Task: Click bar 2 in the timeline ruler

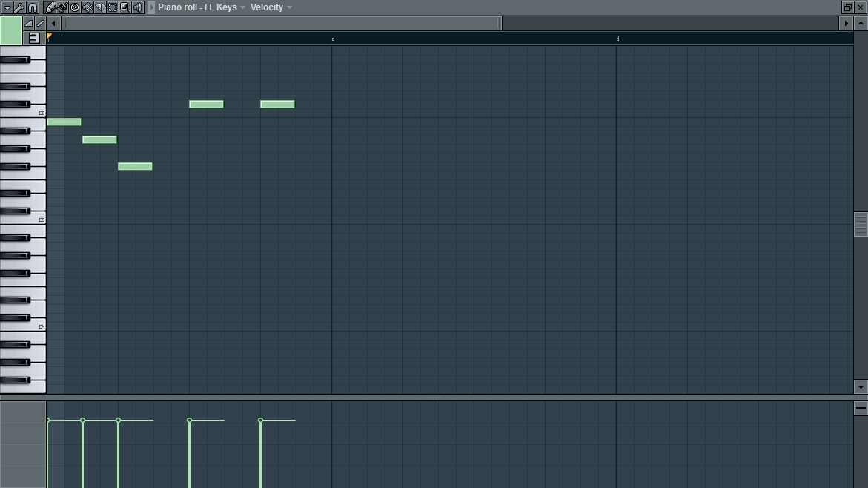Action: (333, 39)
